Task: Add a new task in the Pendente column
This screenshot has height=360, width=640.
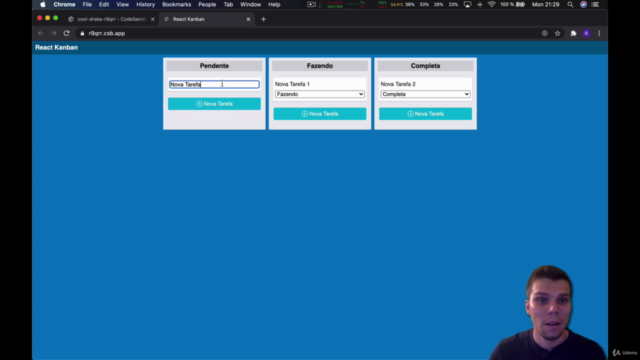Action: click(214, 104)
